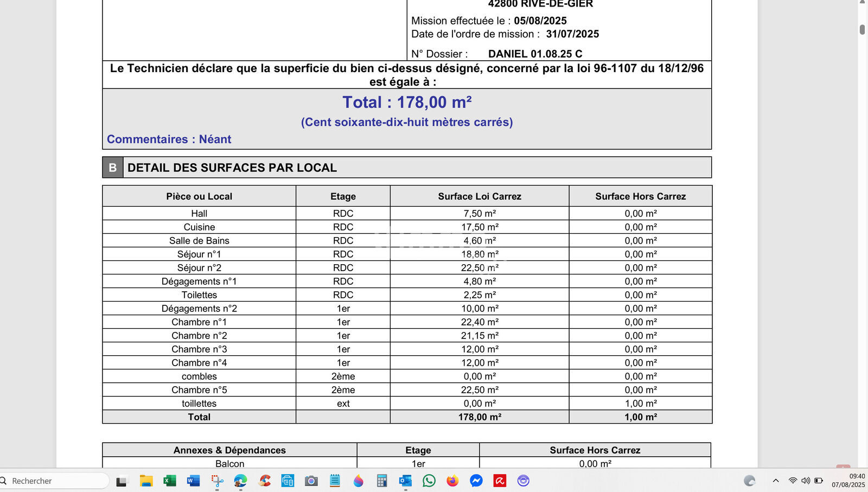Open File Explorer from the taskbar
Image resolution: width=868 pixels, height=492 pixels.
[146, 481]
